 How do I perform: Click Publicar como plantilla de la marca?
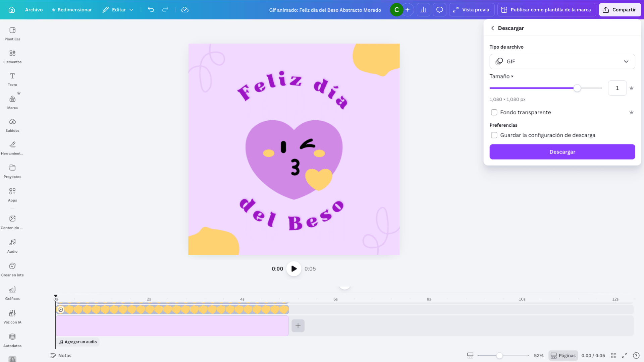coord(546,10)
